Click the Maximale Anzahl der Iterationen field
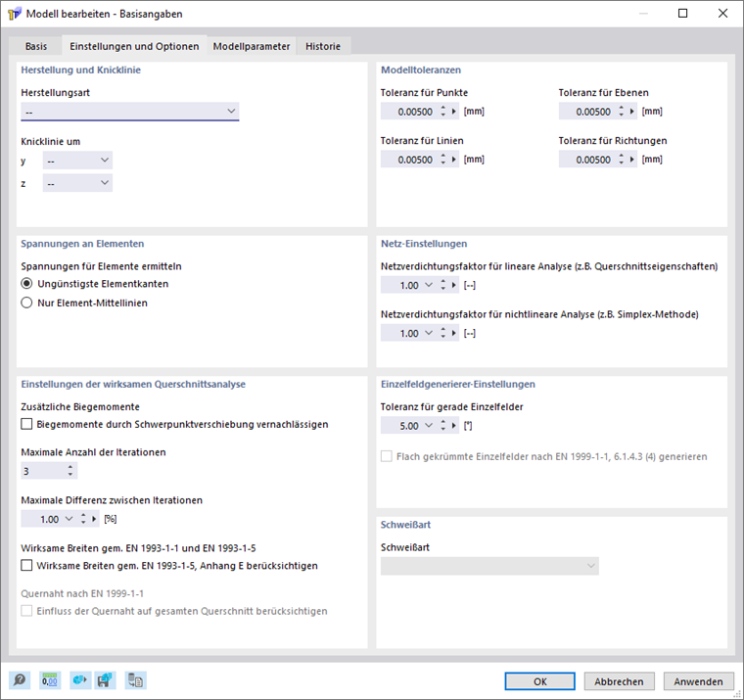Image resolution: width=744 pixels, height=700 pixels. click(43, 471)
